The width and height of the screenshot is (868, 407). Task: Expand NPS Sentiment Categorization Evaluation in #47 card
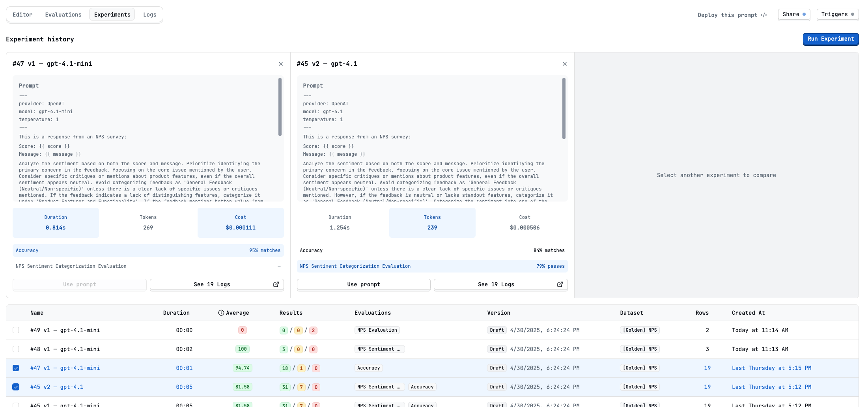pyautogui.click(x=279, y=266)
